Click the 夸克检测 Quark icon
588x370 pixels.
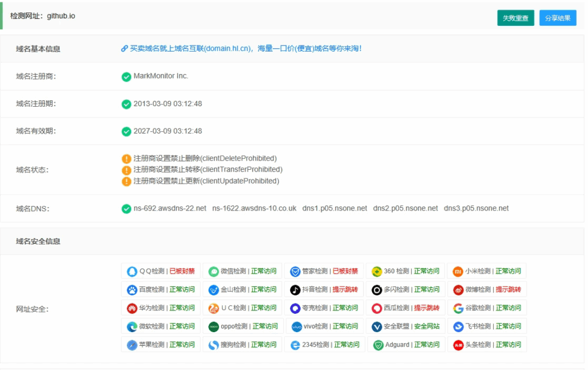[x=295, y=308]
